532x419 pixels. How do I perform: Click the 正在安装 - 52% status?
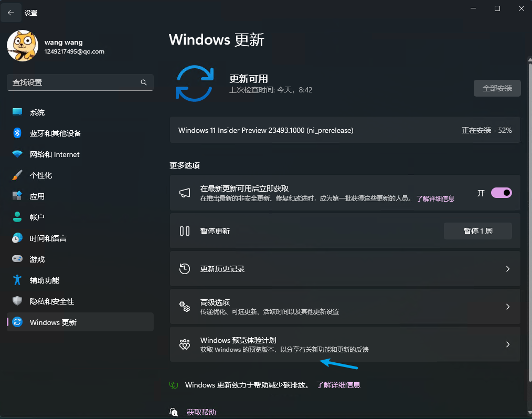pos(486,130)
